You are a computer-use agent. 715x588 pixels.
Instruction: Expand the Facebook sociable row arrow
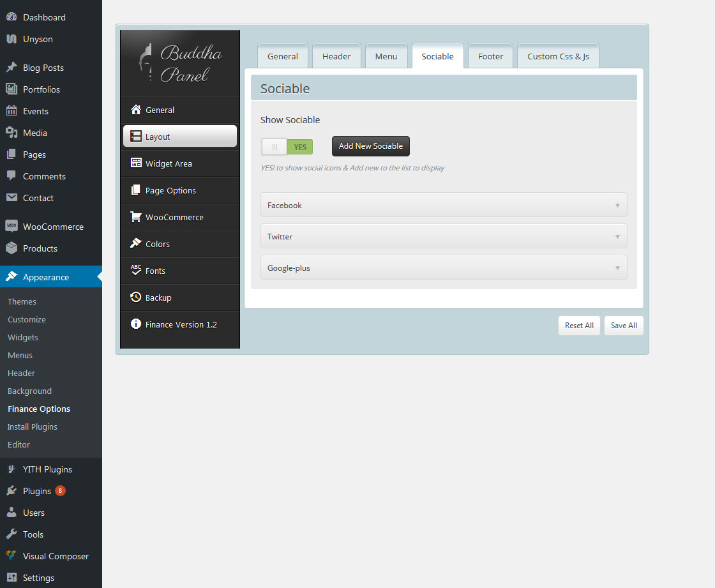[x=617, y=206]
